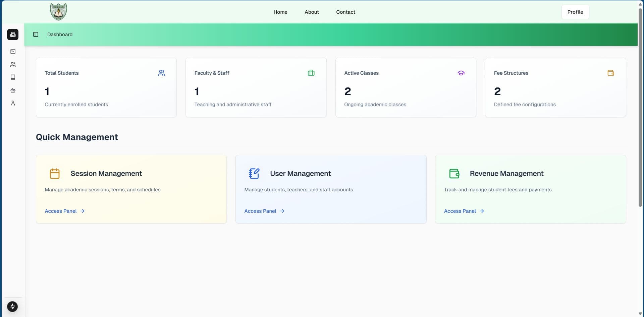Viewport: 644px width, 317px height.
Task: Click the Quick Management heading
Action: click(77, 137)
